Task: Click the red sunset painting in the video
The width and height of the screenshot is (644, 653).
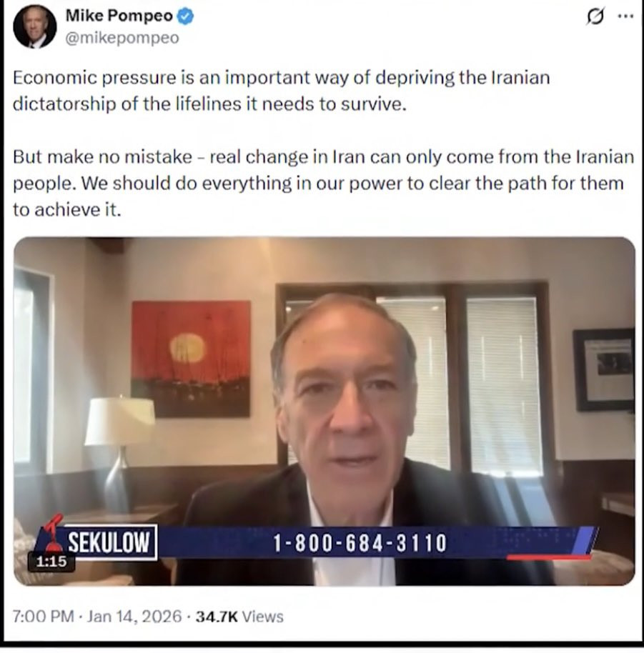Action: pyautogui.click(x=191, y=359)
